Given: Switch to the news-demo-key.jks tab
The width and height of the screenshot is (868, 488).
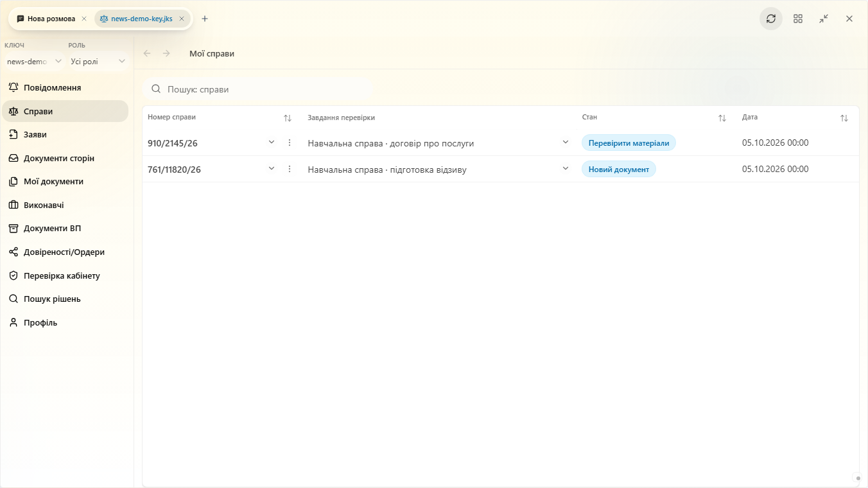Looking at the screenshot, I should pyautogui.click(x=142, y=19).
